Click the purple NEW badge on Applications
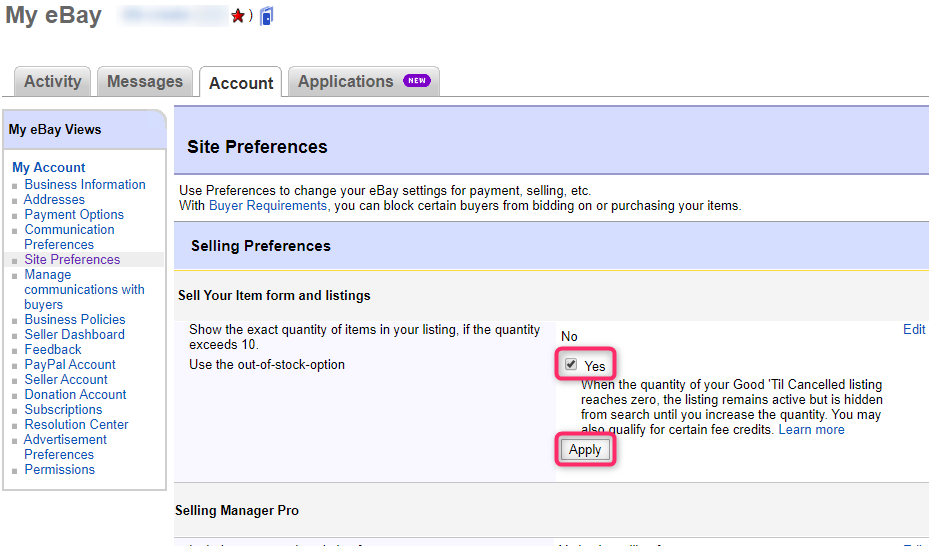Screen dimensions: 936x546 (x=417, y=81)
